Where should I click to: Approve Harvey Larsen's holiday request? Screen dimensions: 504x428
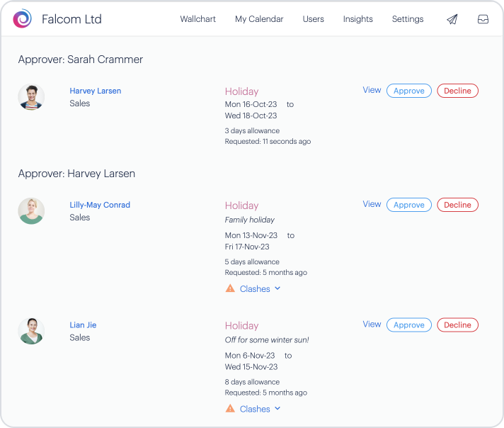409,91
